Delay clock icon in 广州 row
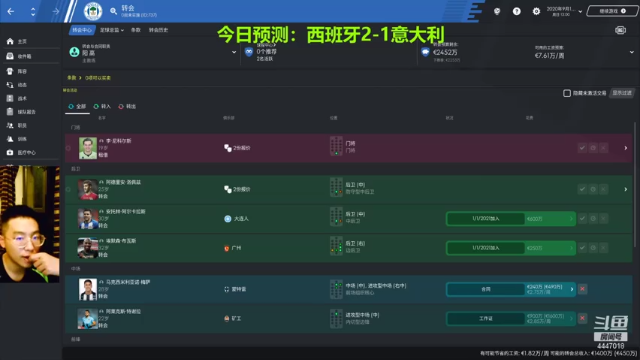 coord(593,248)
